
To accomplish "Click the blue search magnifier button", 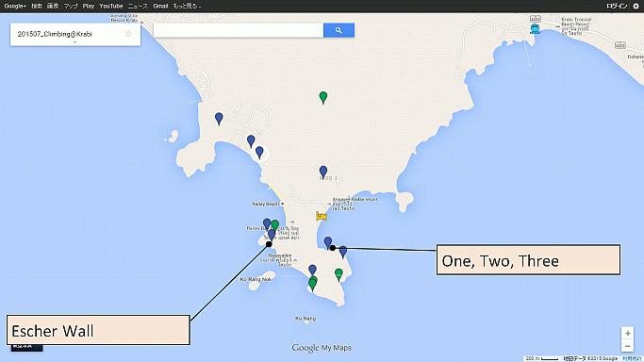I will [339, 30].
